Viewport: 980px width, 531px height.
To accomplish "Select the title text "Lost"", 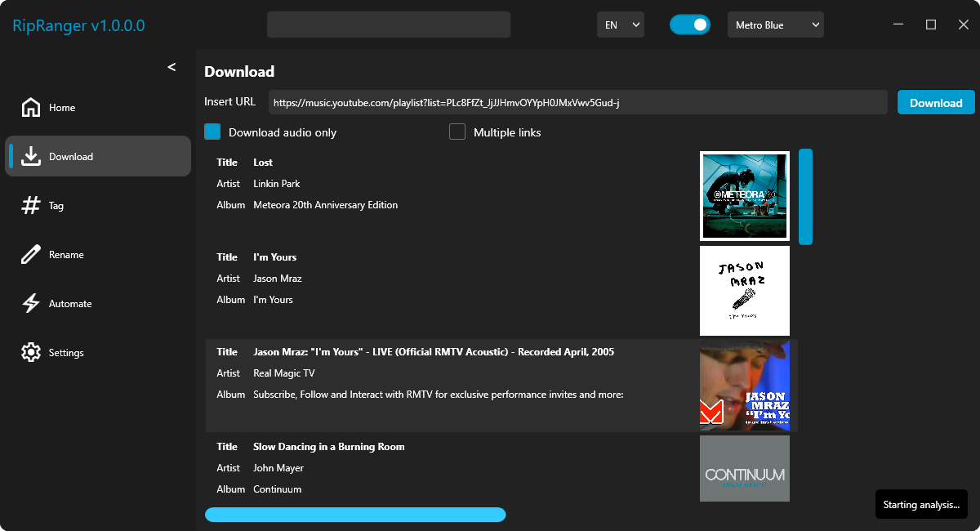I will (x=263, y=163).
